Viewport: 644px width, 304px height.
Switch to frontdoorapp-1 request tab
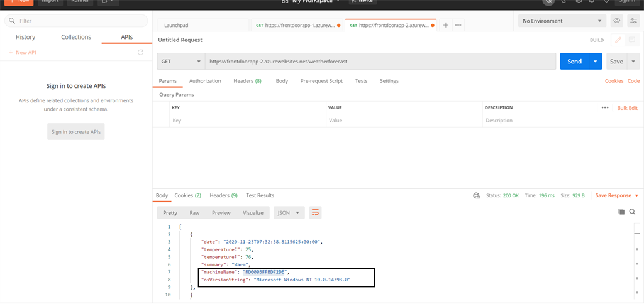tap(297, 25)
